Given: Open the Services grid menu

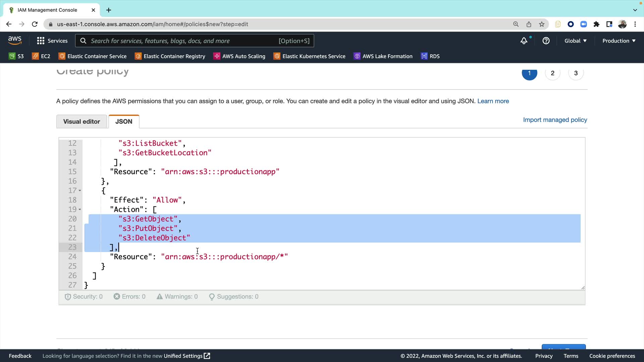Looking at the screenshot, I should [x=52, y=41].
